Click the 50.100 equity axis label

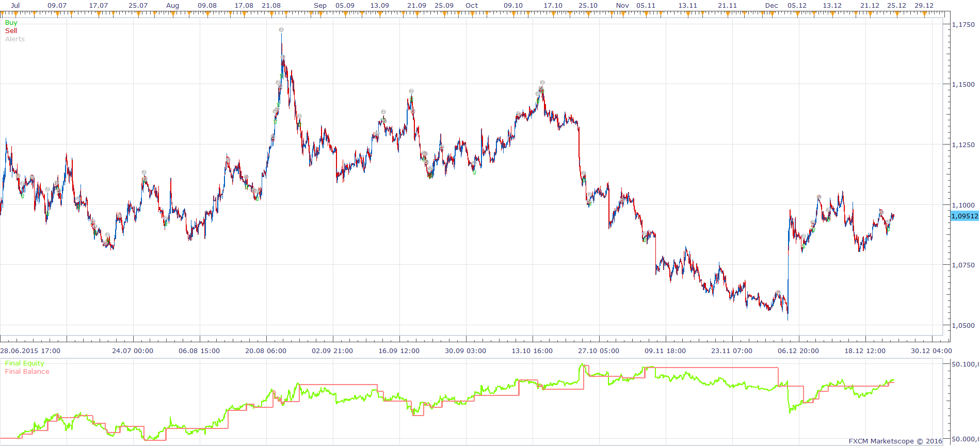point(965,364)
